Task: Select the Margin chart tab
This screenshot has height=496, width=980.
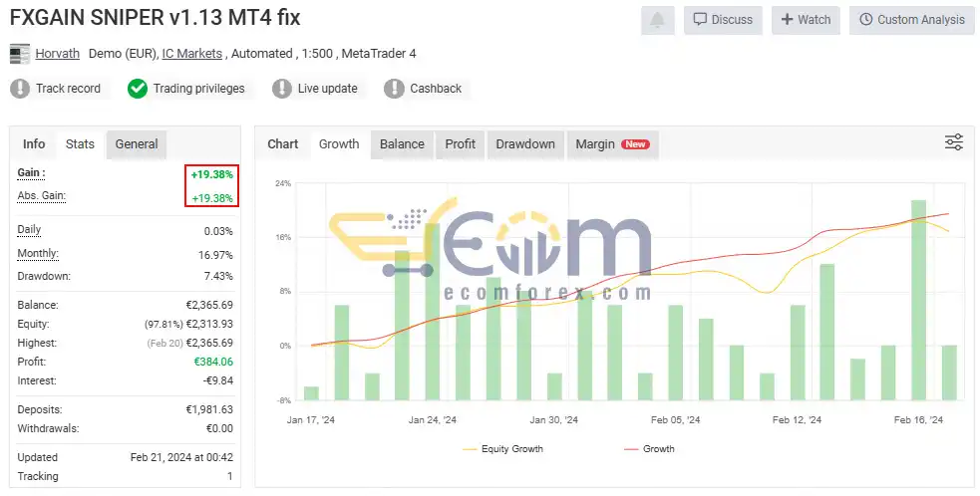Action: pos(612,144)
